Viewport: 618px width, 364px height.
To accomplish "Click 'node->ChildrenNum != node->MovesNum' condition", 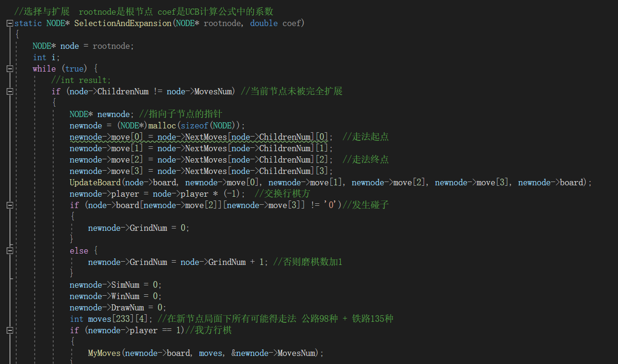I will (x=151, y=91).
